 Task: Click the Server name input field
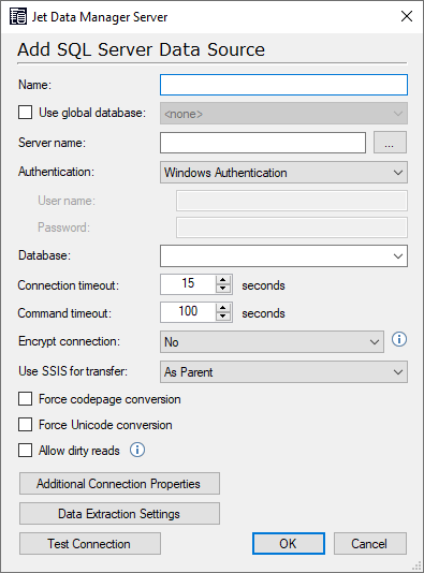[263, 143]
